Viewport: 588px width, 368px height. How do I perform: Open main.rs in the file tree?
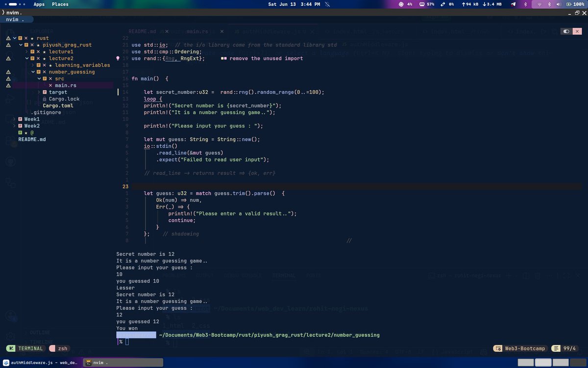pos(66,85)
